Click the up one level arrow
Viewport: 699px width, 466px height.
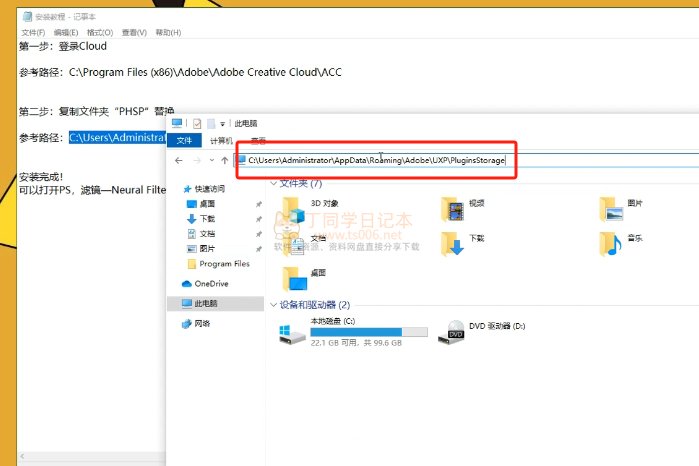pos(225,160)
